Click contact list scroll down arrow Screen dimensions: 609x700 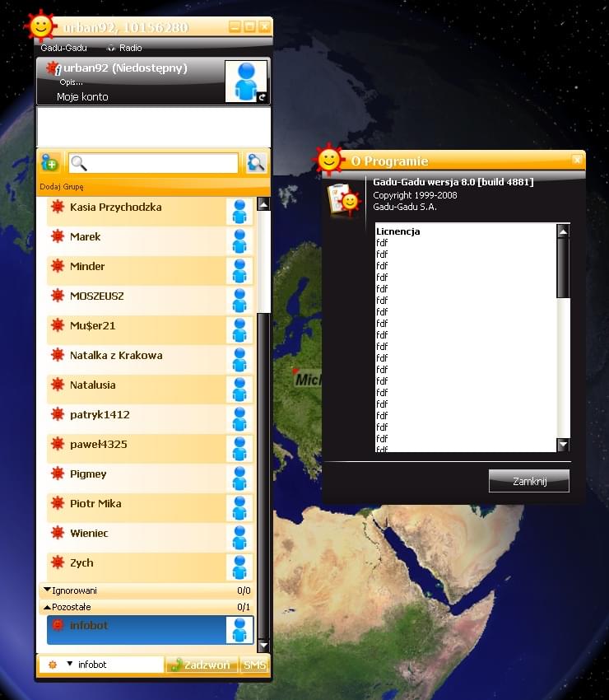[263, 645]
